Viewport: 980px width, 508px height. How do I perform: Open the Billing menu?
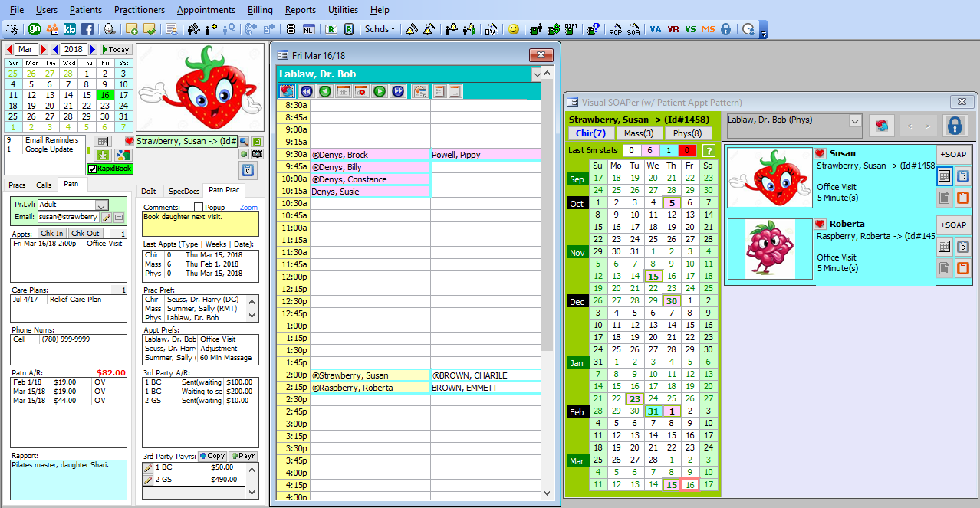click(x=260, y=10)
